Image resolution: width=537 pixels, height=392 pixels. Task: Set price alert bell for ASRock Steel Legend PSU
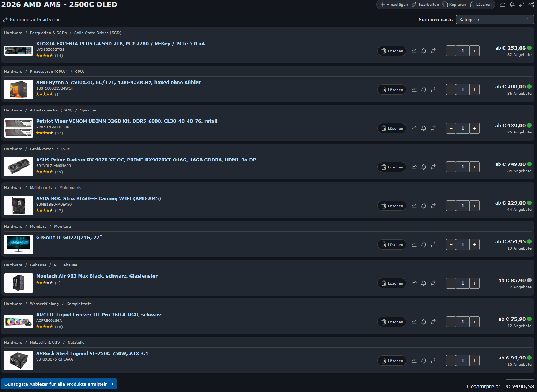pyautogui.click(x=424, y=361)
